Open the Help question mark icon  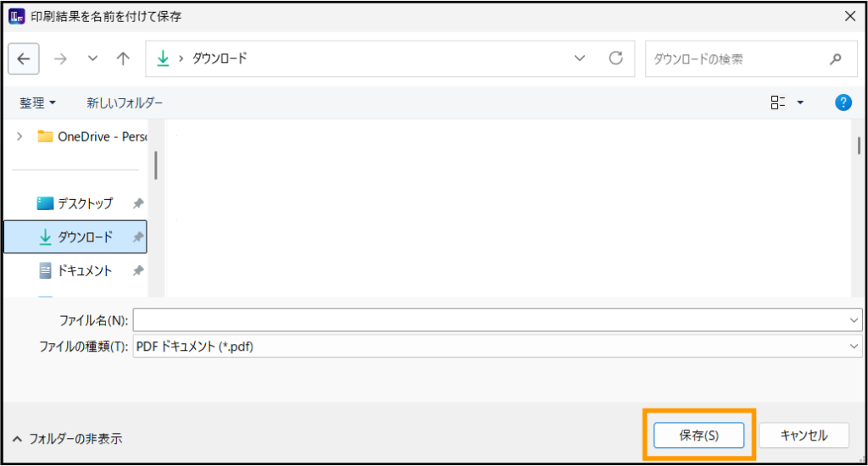pyautogui.click(x=843, y=103)
